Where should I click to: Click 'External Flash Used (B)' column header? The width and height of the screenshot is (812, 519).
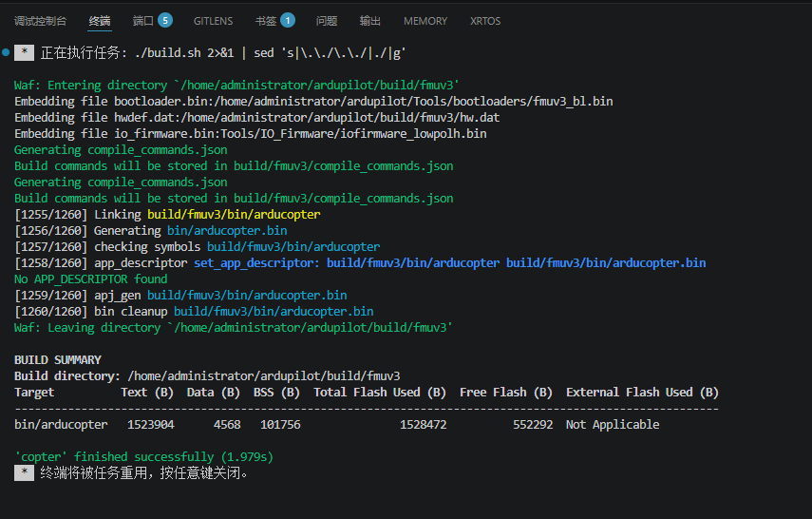click(x=642, y=392)
